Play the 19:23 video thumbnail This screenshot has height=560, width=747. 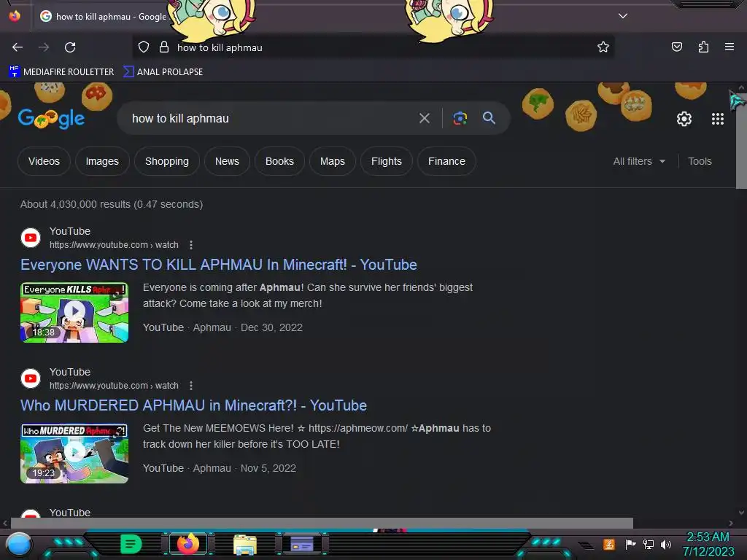pyautogui.click(x=74, y=454)
